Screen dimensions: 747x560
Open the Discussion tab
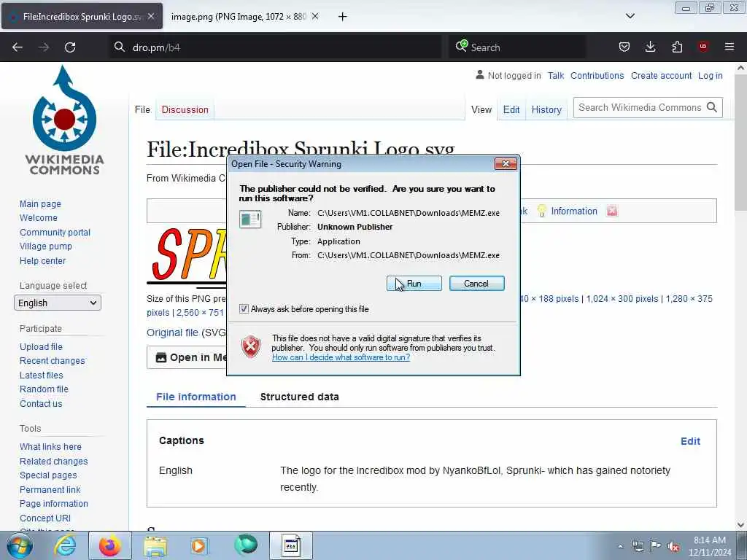[x=185, y=109]
